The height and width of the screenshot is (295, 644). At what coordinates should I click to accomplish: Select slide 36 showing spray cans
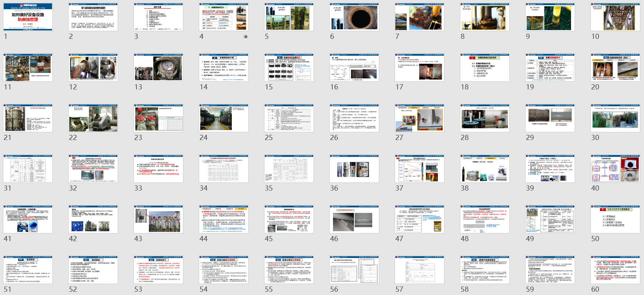pos(354,169)
